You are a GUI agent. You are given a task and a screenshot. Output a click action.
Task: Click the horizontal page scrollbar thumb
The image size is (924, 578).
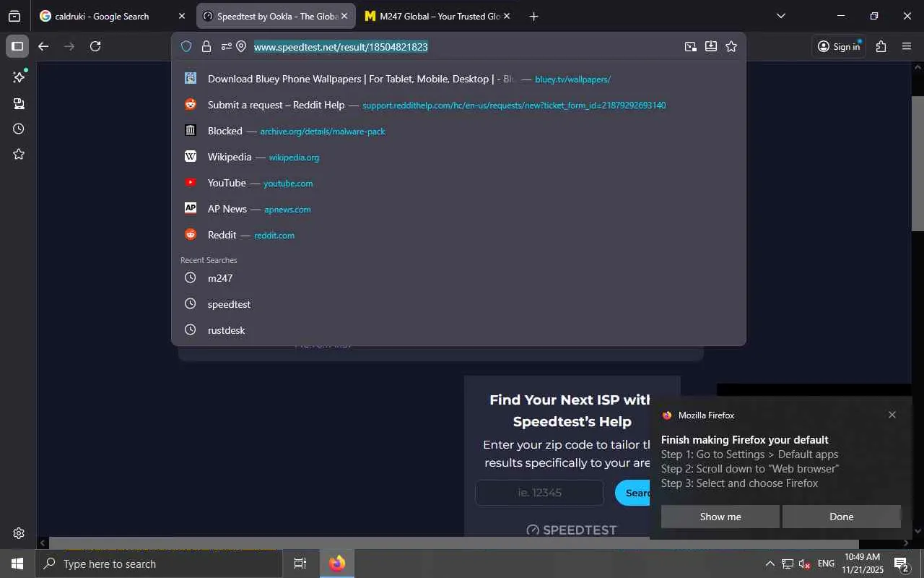(454, 543)
